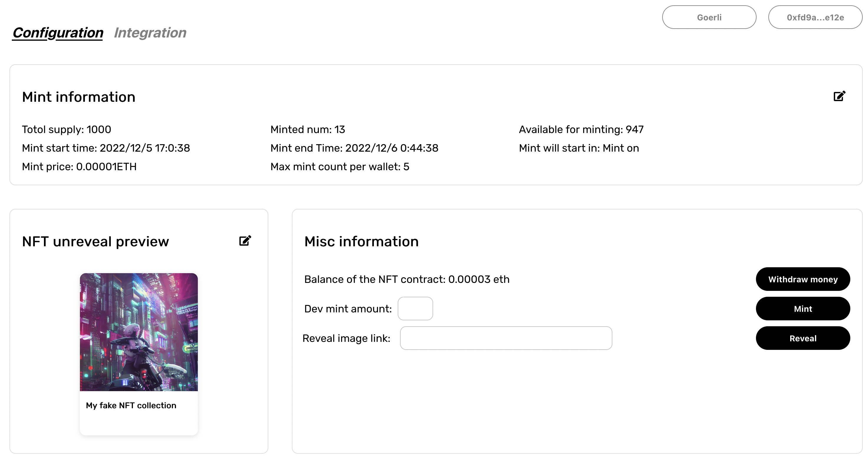Click the Mint end Time text
868x459 pixels.
pos(354,148)
